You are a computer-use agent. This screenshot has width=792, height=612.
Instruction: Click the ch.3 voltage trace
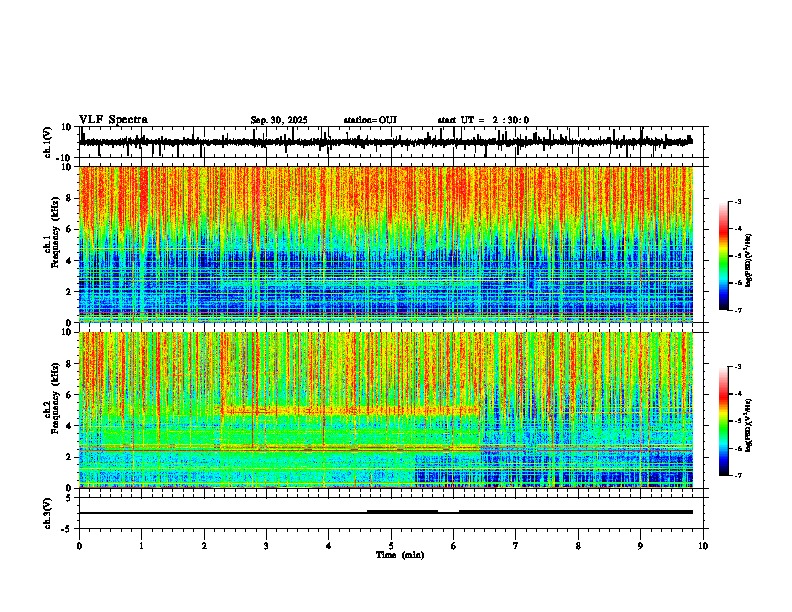386,512
